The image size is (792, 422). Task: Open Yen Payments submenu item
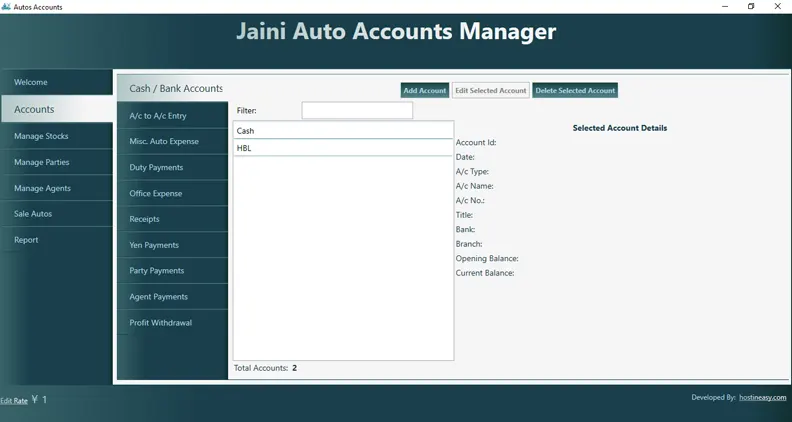pyautogui.click(x=172, y=245)
